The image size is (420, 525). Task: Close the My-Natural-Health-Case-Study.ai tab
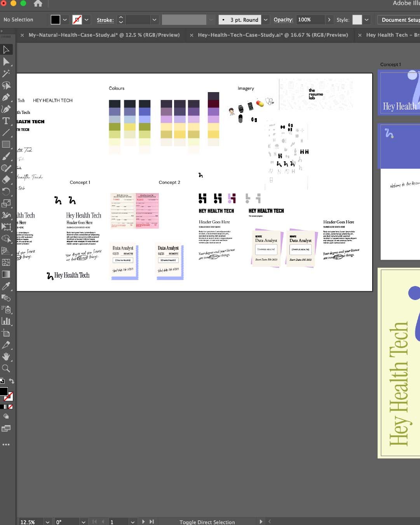[x=22, y=35]
